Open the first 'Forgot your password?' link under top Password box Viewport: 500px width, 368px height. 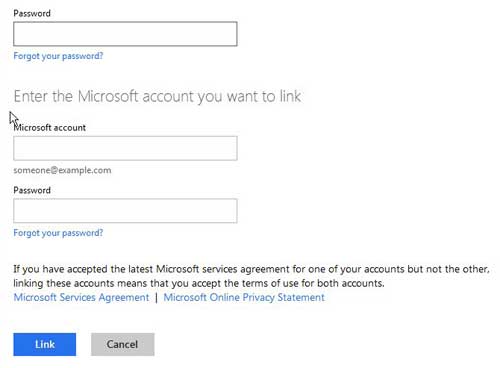pos(58,56)
